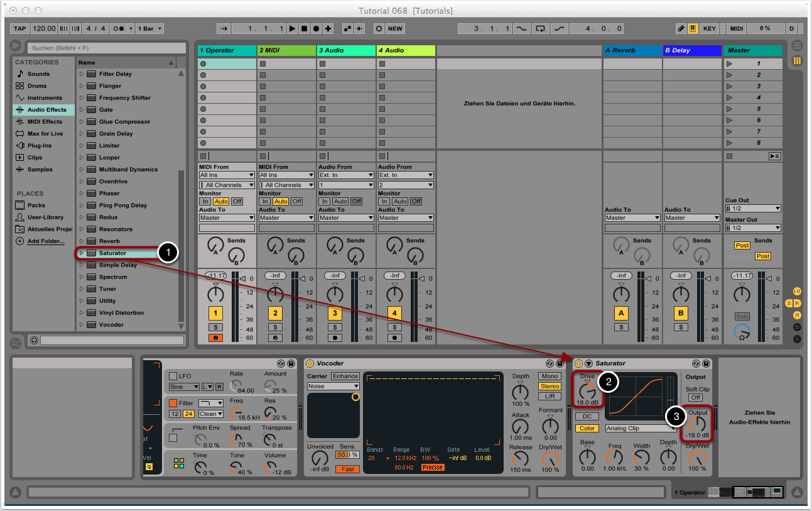Expand the Saturator folder in browser

pyautogui.click(x=82, y=253)
